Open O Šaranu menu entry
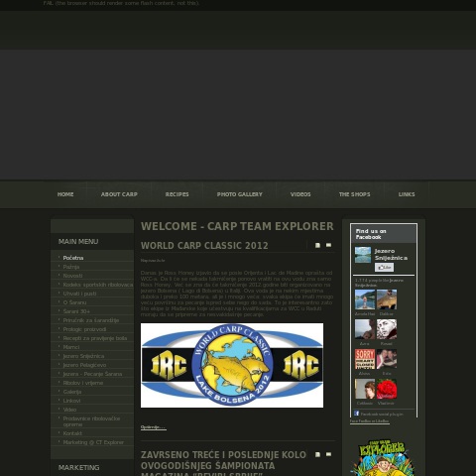 (x=74, y=302)
